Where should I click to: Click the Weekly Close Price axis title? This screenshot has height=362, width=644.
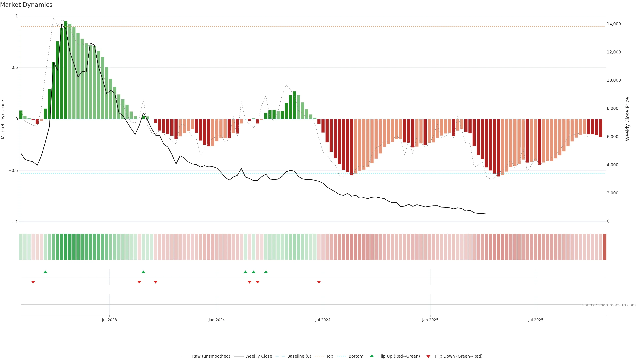point(627,119)
